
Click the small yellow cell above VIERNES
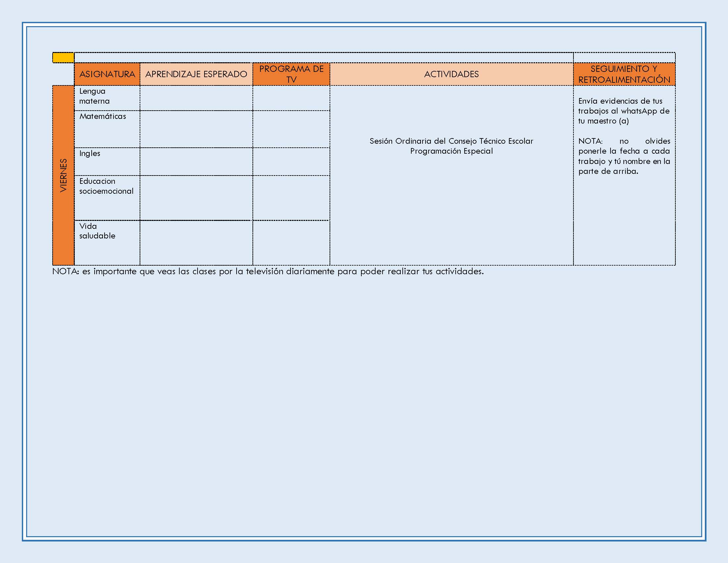63,58
